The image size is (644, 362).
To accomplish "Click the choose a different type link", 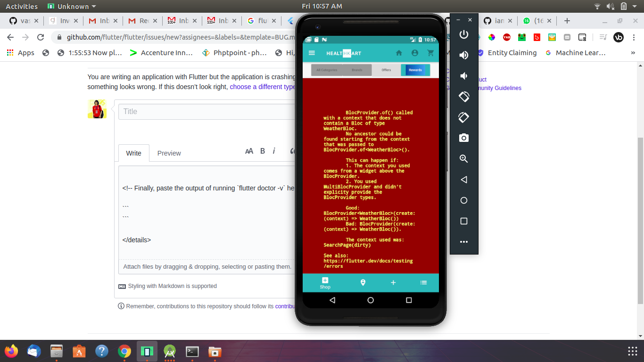I will click(x=263, y=86).
